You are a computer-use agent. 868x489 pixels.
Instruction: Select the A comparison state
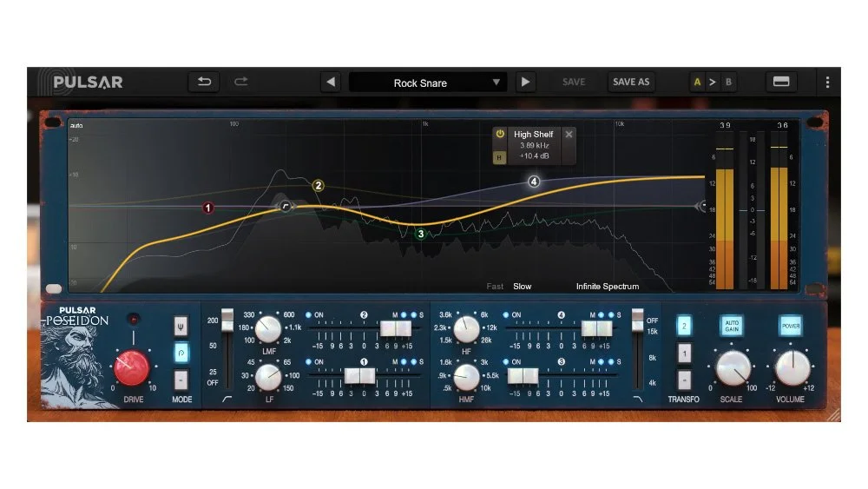click(697, 82)
